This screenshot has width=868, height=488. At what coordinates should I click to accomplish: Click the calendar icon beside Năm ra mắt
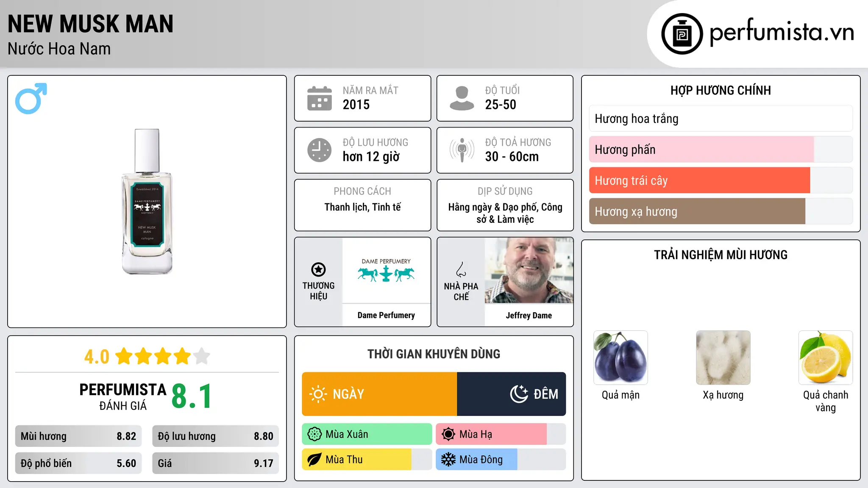click(x=320, y=98)
